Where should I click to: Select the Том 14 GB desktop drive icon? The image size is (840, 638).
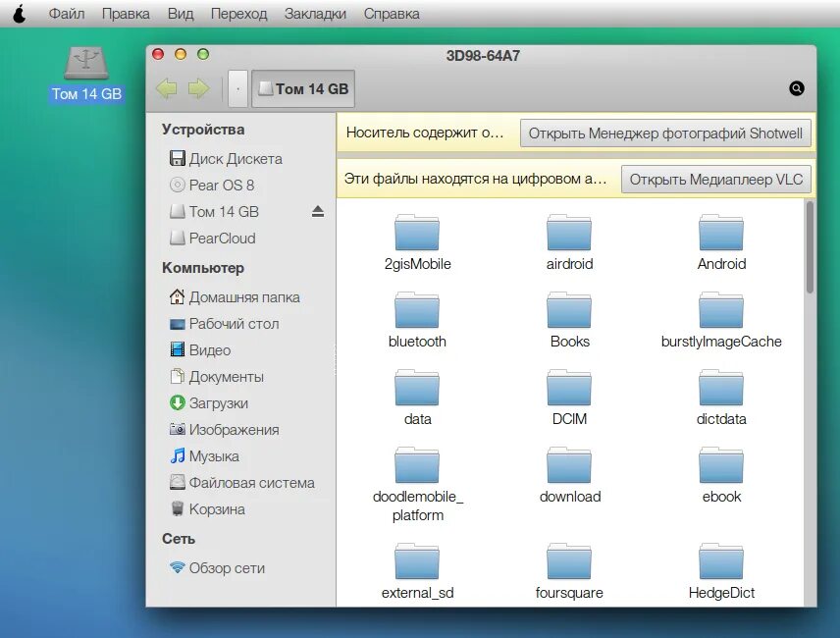click(x=86, y=63)
